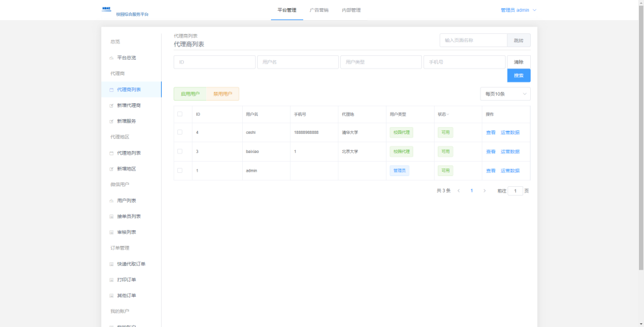Click phone number 18888988888 cell

(306, 132)
